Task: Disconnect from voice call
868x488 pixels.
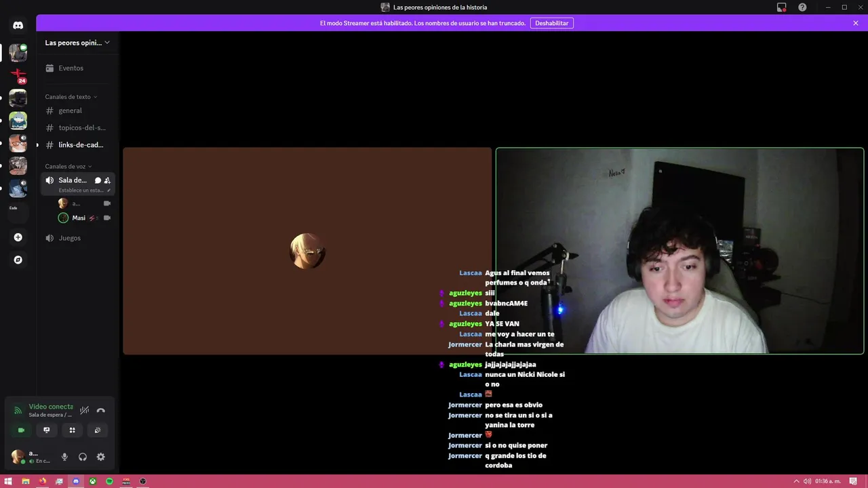Action: click(101, 410)
